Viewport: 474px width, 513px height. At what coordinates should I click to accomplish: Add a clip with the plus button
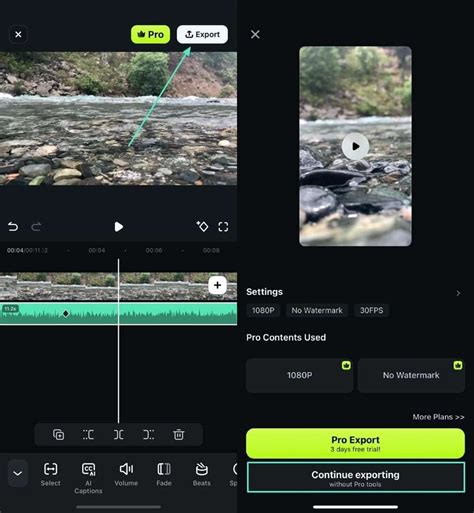click(x=217, y=285)
